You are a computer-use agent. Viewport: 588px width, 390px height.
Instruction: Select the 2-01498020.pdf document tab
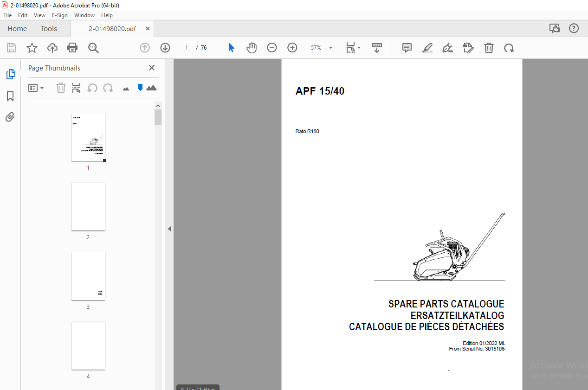point(112,29)
